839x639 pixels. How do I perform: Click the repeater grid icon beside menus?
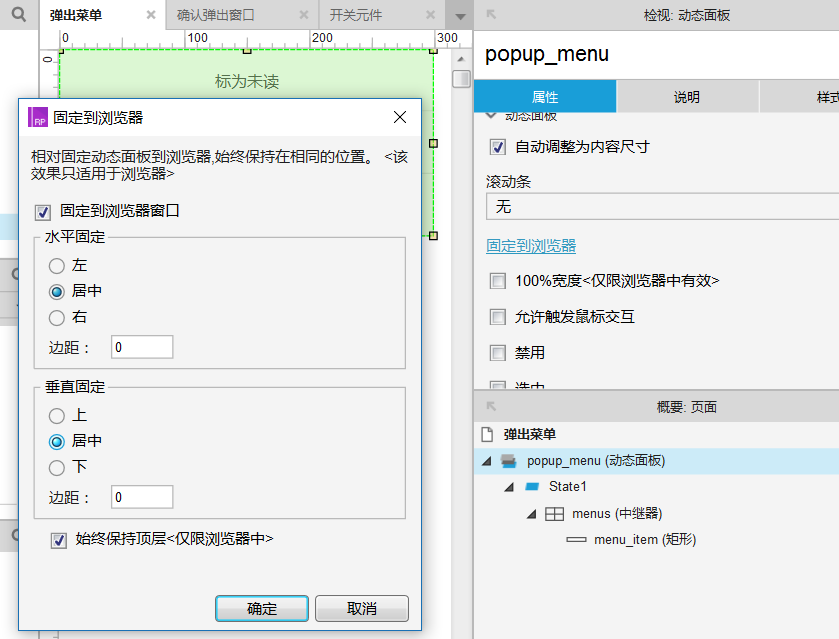(554, 514)
